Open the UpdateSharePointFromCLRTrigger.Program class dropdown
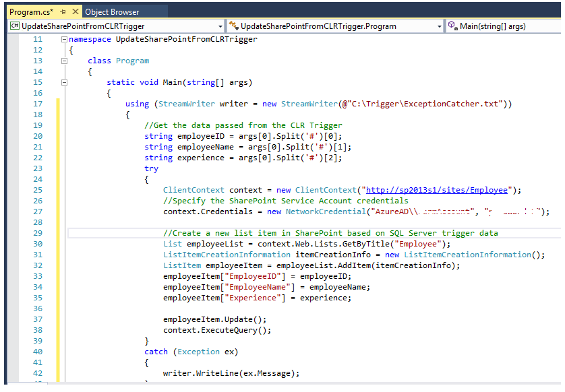The height and width of the screenshot is (392, 565). click(439, 26)
